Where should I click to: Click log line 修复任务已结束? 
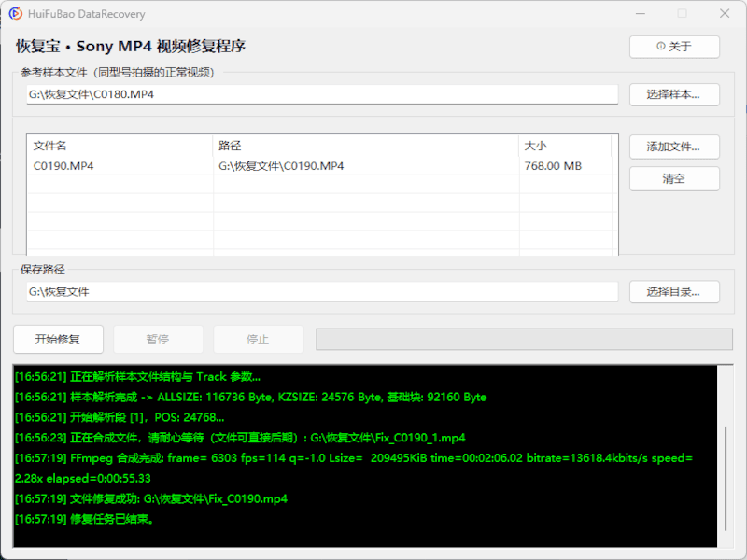pos(85,519)
